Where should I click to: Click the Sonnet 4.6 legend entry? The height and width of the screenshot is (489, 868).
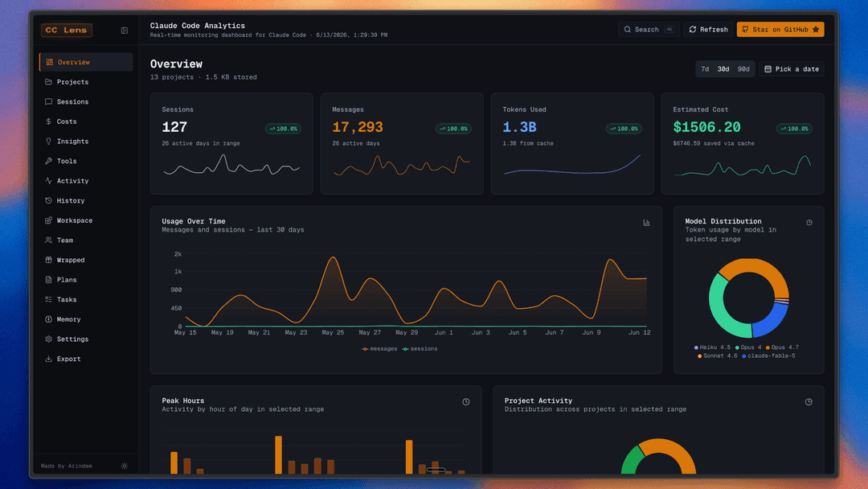tap(718, 355)
